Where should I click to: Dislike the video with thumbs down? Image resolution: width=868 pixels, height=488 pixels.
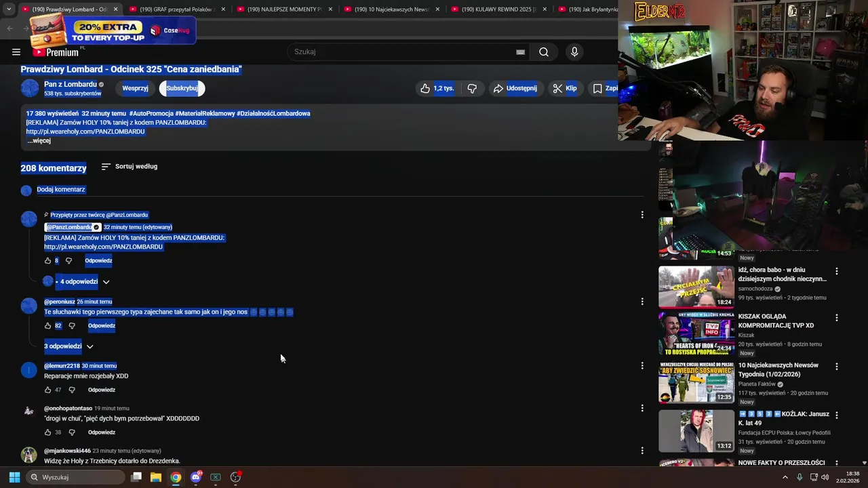(x=472, y=88)
